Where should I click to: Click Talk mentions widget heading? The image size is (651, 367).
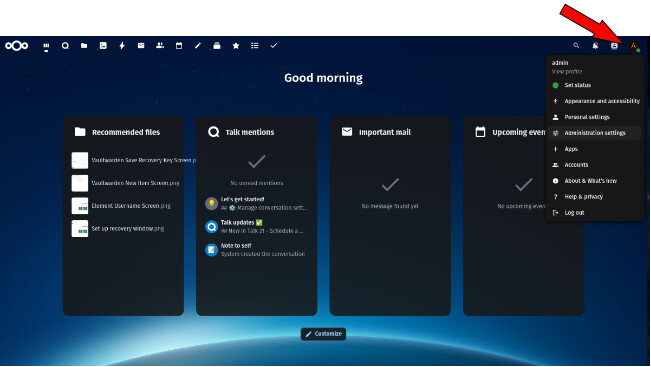point(250,132)
